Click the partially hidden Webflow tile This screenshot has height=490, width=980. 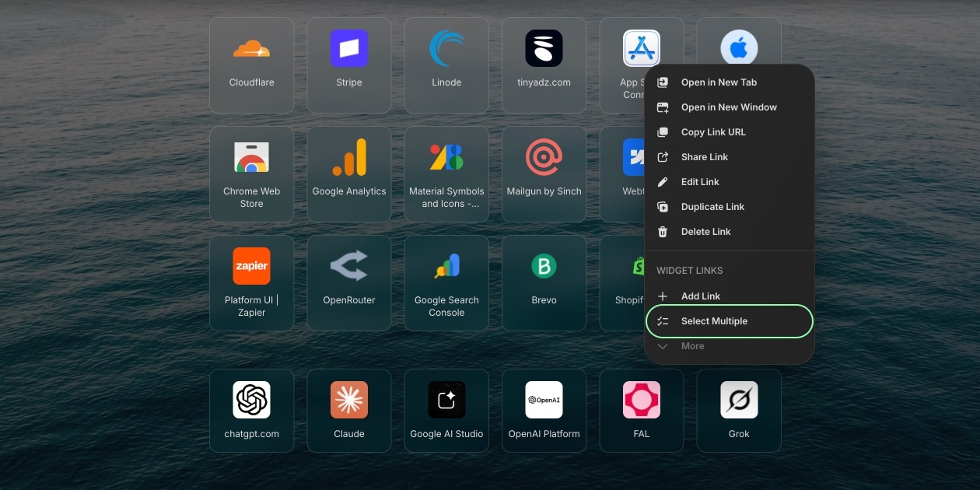tap(622, 174)
